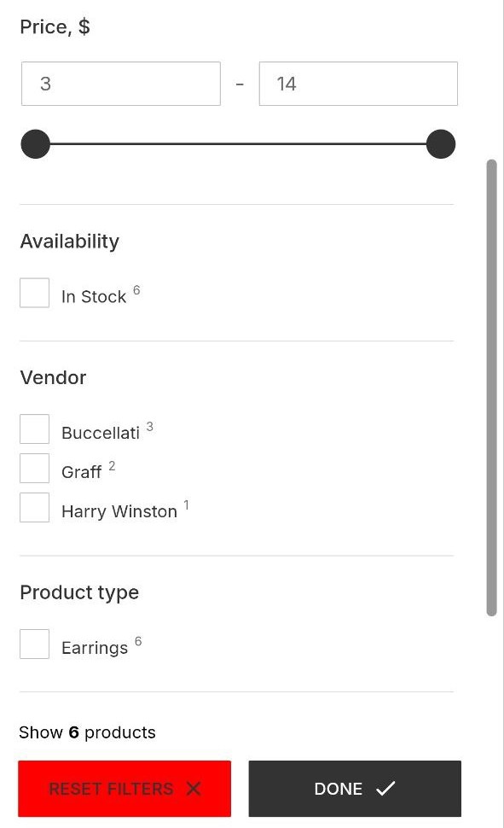
Task: Click the maximum price input showing 14
Action: [357, 84]
